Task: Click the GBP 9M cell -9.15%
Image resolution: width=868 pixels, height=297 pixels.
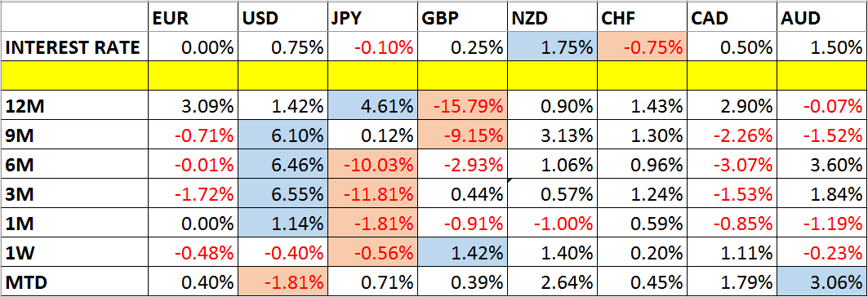Action: pyautogui.click(x=462, y=133)
